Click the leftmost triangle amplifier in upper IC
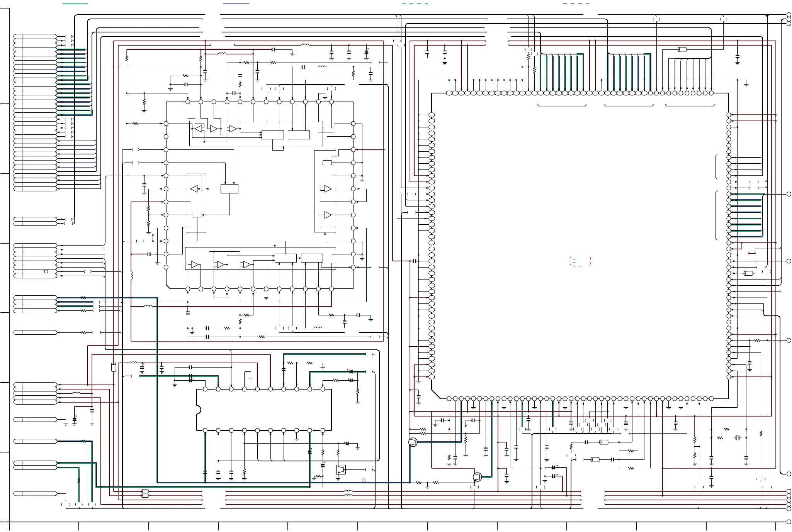 click(198, 129)
